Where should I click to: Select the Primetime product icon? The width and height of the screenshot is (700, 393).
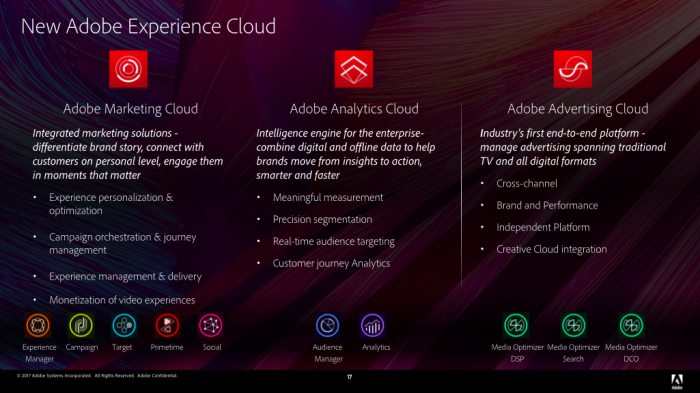point(167,325)
